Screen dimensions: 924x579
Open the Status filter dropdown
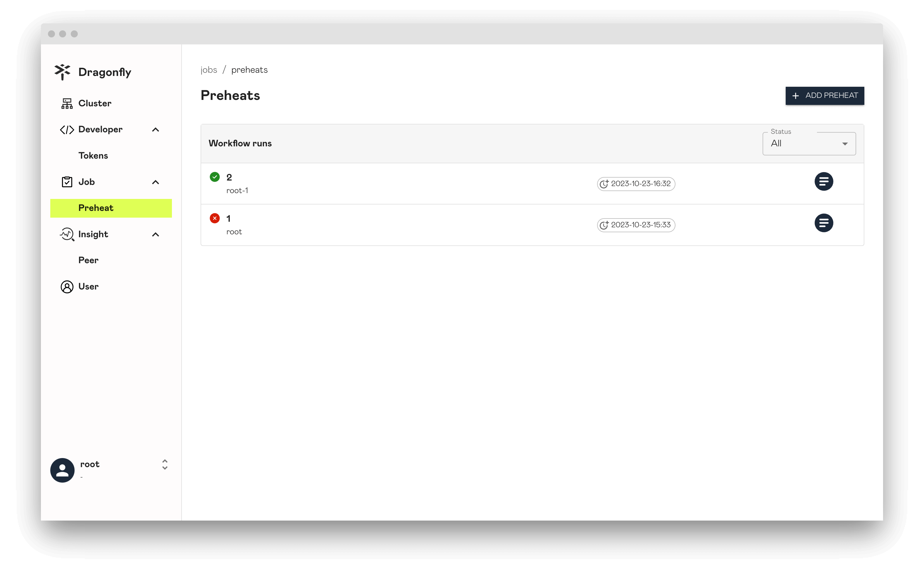coord(809,144)
